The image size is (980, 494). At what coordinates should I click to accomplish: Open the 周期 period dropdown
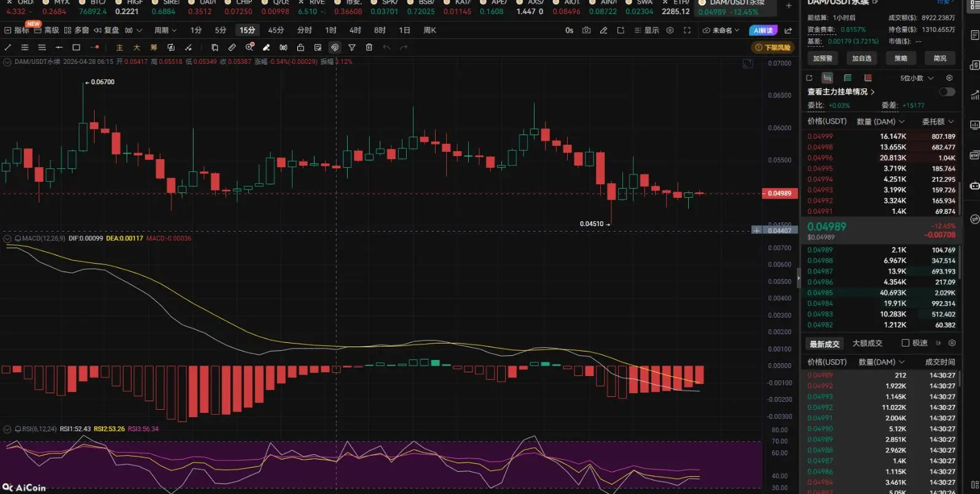(x=165, y=30)
